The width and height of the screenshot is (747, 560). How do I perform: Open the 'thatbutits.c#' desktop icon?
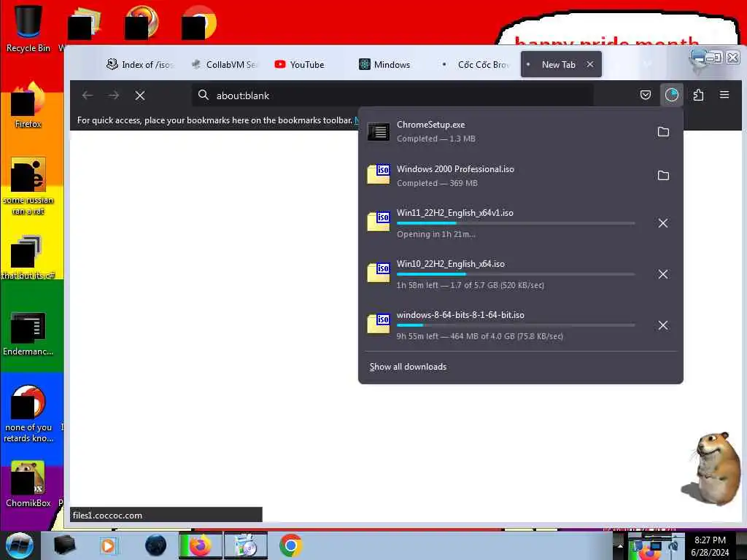coord(28,257)
